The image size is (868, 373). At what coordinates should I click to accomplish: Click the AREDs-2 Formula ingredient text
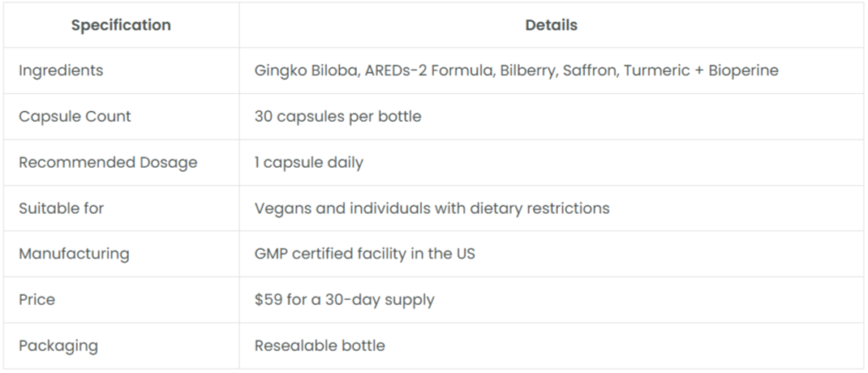(428, 71)
